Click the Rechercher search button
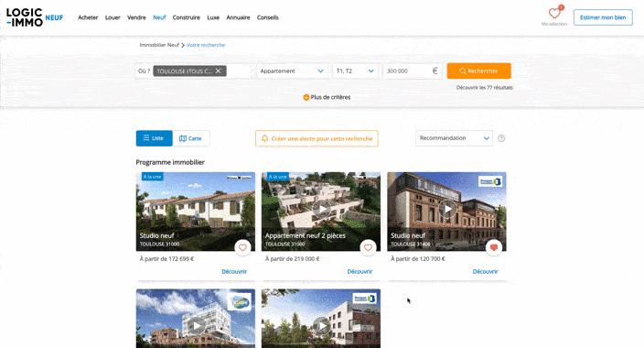Screen dimensions: 644x348 click(x=479, y=71)
